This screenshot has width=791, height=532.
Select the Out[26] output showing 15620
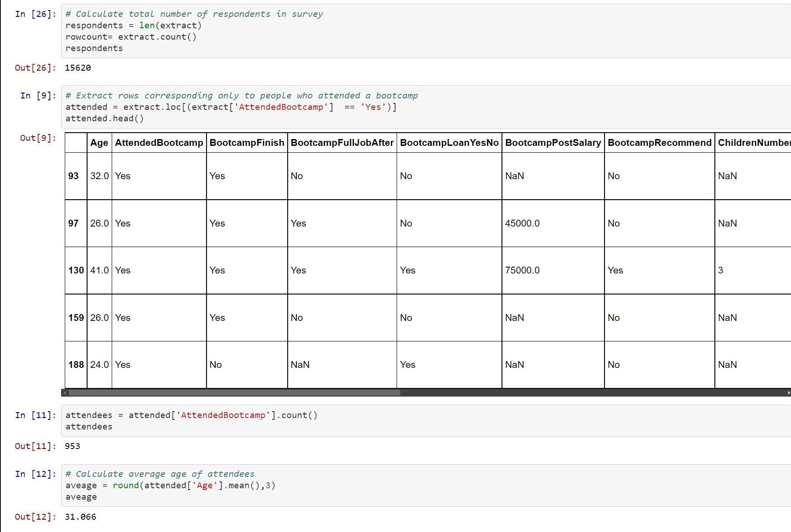click(78, 67)
